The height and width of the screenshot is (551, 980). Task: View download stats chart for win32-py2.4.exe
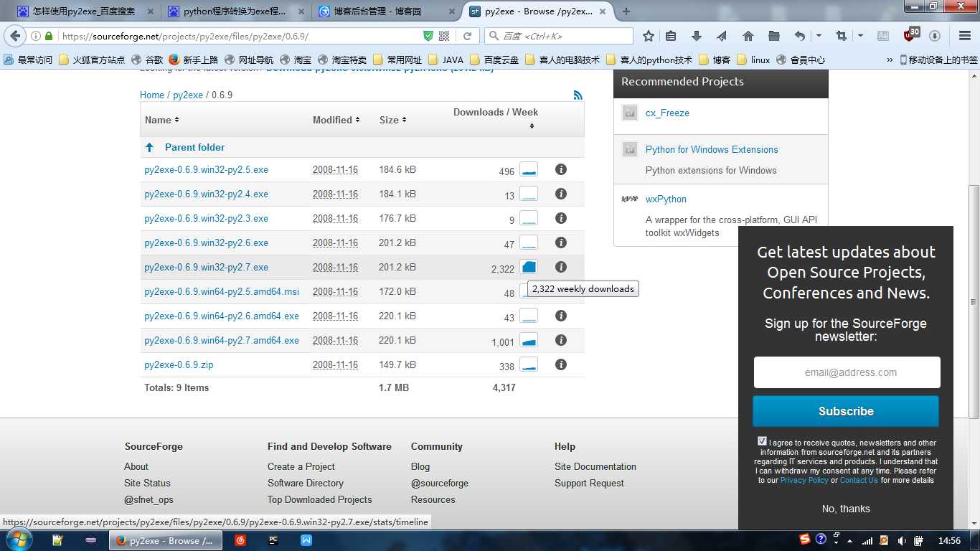(x=529, y=194)
